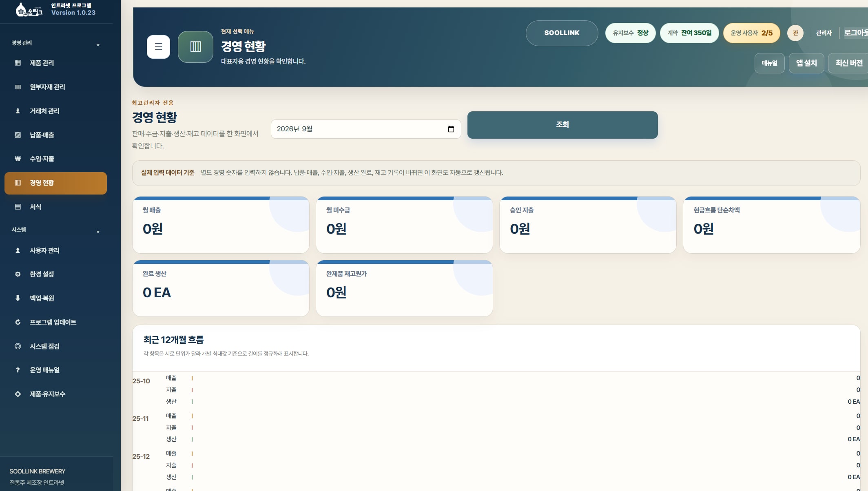Click the 최근 12개월 흐름 heading

(x=173, y=340)
